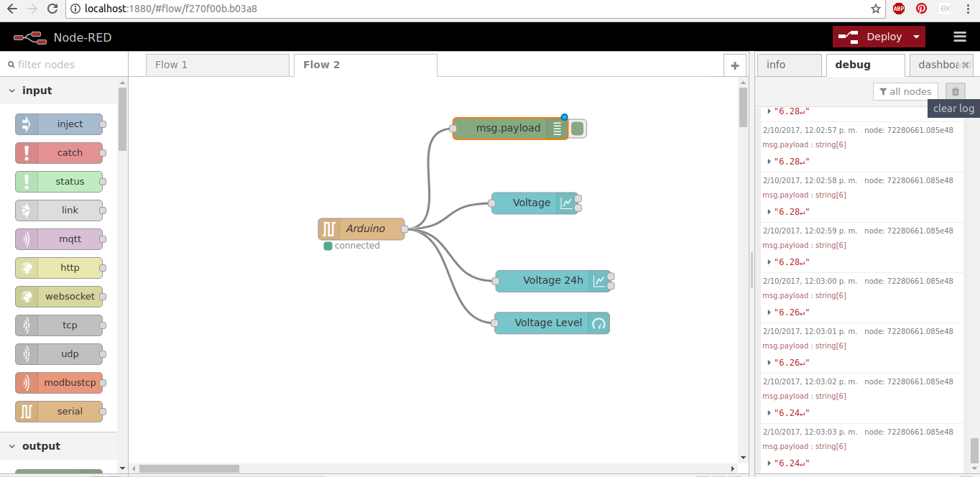The image size is (980, 477).
Task: Select the serial node in the palette
Action: click(59, 412)
